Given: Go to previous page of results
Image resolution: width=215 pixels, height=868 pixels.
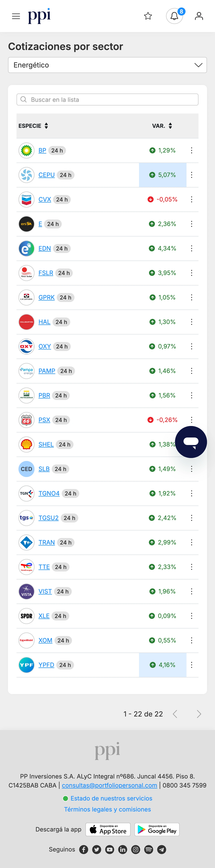Looking at the screenshot, I should coord(175,714).
